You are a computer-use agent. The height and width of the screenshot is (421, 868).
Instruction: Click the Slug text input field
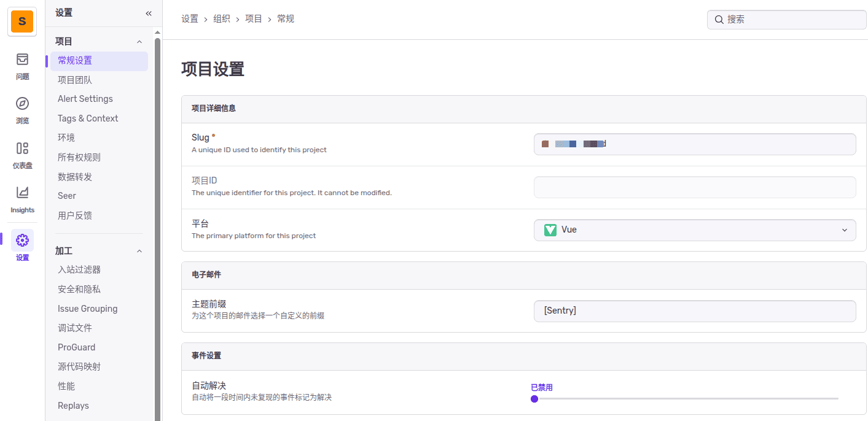(x=694, y=144)
